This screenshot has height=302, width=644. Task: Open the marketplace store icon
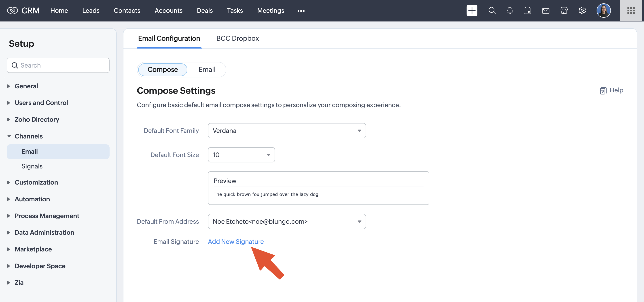click(564, 11)
